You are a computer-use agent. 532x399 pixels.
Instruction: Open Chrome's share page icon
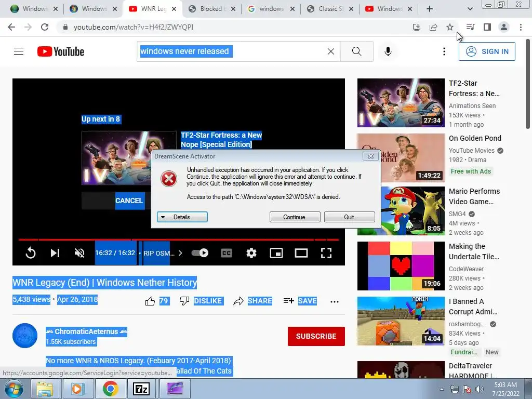tap(433, 27)
